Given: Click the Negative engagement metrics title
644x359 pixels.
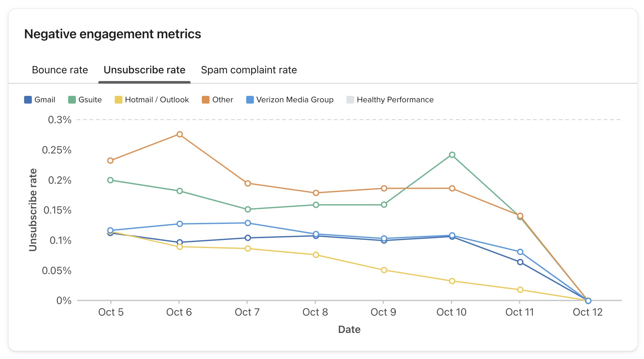Looking at the screenshot, I should click(113, 33).
